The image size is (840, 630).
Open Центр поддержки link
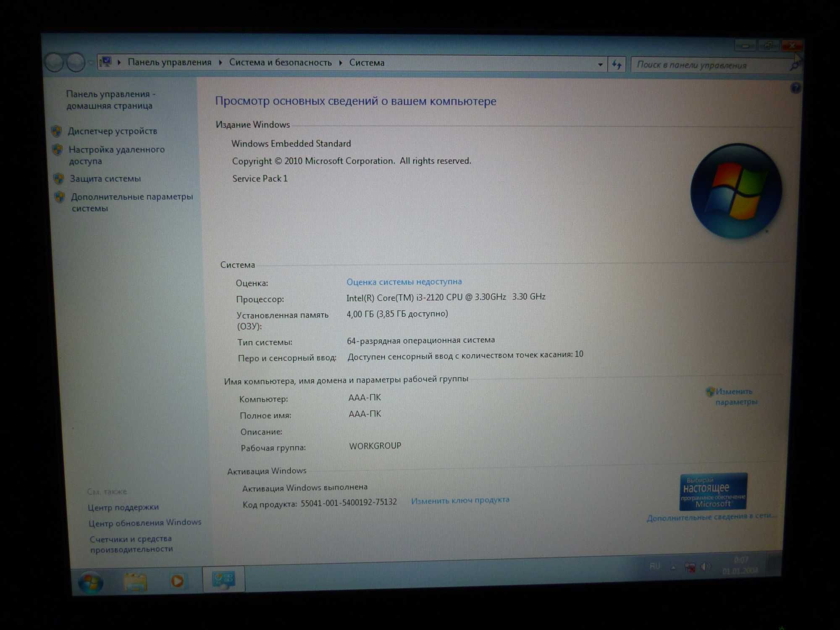pos(123,507)
